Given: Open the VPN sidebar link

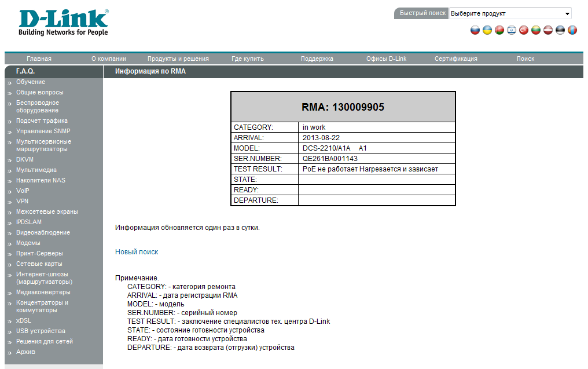Looking at the screenshot, I should click(22, 201).
